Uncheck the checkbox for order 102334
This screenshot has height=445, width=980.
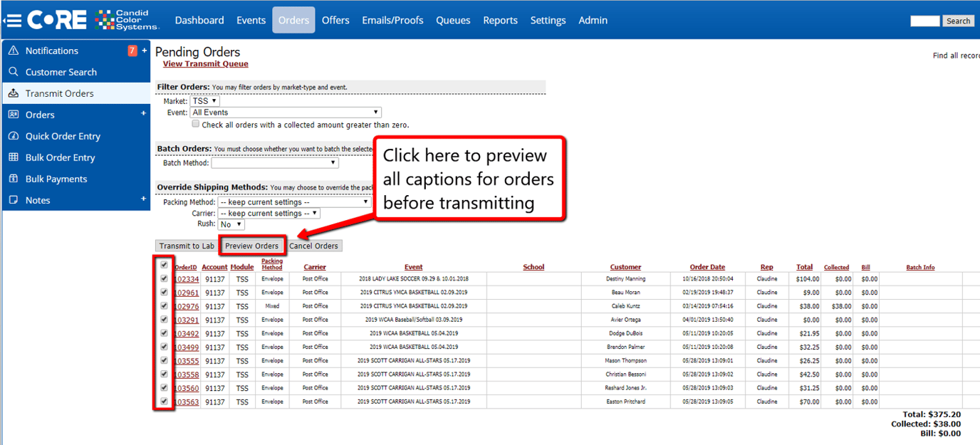[165, 278]
